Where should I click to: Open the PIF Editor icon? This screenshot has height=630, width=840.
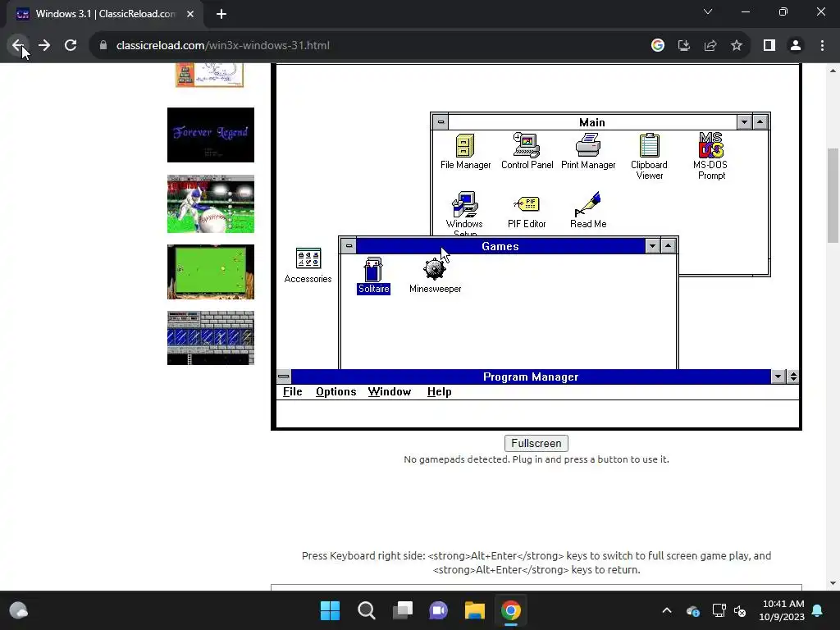527,211
